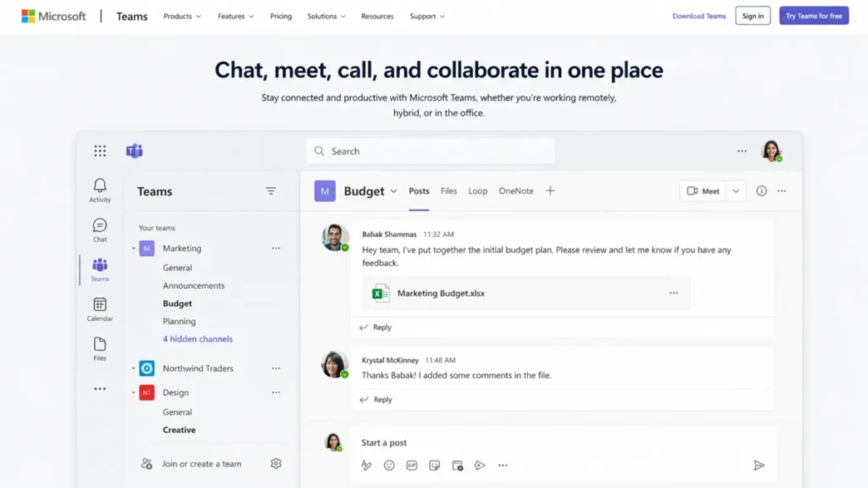The image size is (868, 488).
Task: Open Meet options dropdown arrow
Action: coord(736,191)
